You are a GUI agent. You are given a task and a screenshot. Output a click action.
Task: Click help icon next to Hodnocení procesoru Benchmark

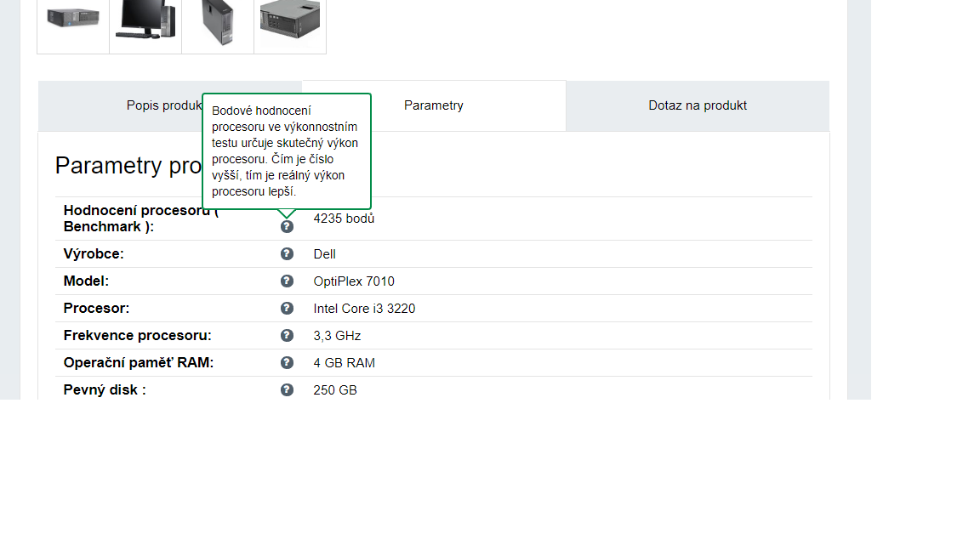[287, 227]
